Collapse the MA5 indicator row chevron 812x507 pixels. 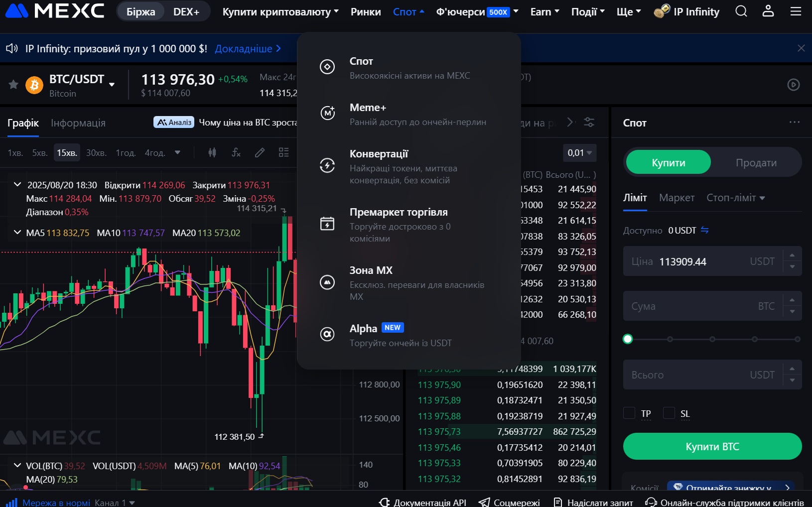point(17,232)
